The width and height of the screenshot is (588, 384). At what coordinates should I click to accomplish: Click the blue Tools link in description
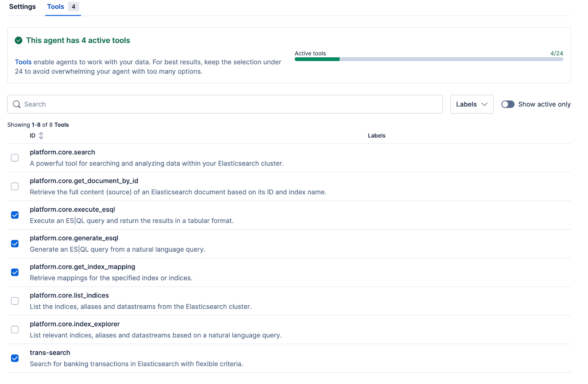(x=23, y=62)
